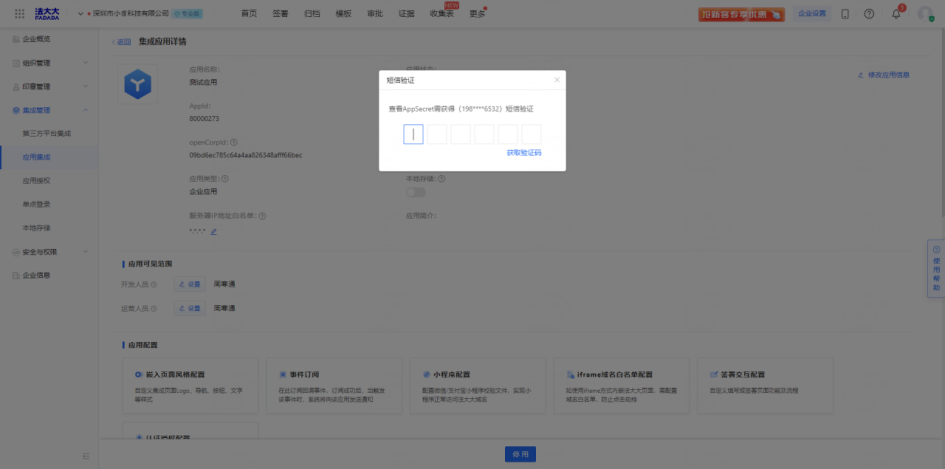Click the 应用类型 help icon
Screen dimensions: 945x469
click(x=225, y=179)
